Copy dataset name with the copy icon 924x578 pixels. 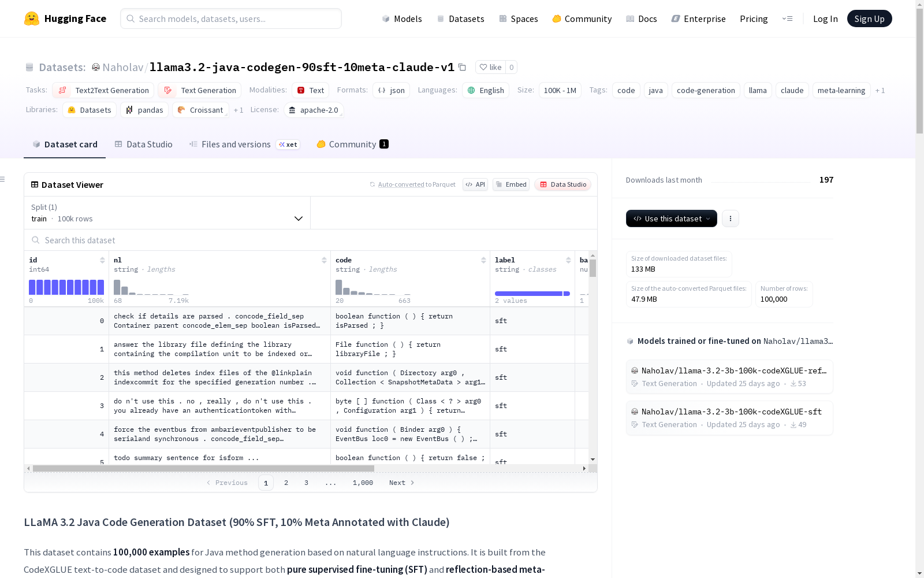(462, 67)
